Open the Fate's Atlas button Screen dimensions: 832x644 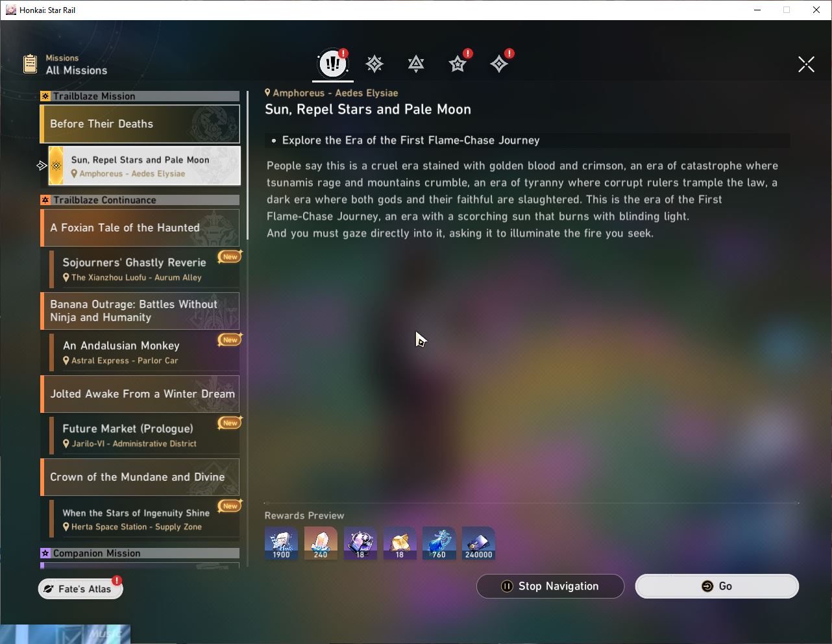tap(80, 589)
